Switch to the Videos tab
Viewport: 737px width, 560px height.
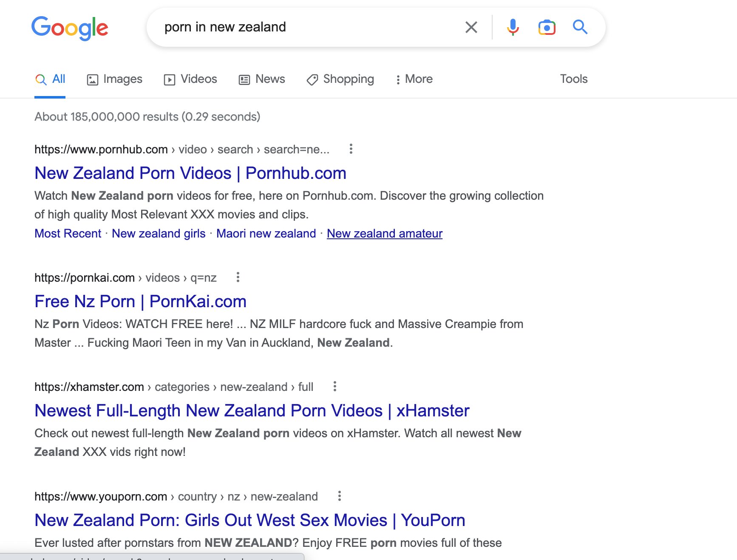click(190, 79)
